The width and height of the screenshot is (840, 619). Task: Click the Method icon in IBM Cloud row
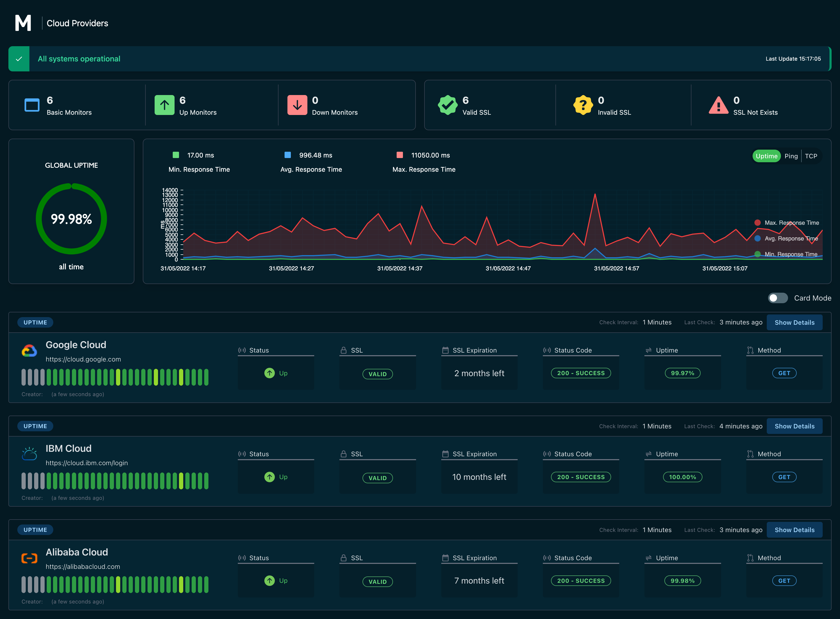[x=750, y=454]
